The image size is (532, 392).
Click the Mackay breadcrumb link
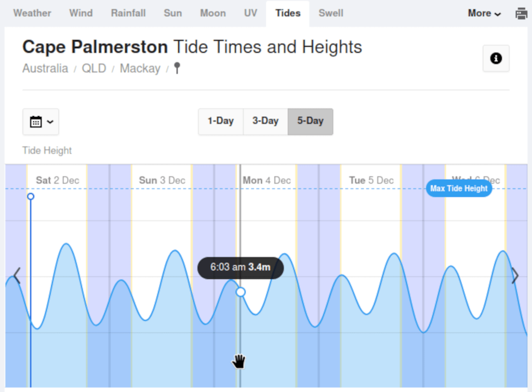(140, 68)
